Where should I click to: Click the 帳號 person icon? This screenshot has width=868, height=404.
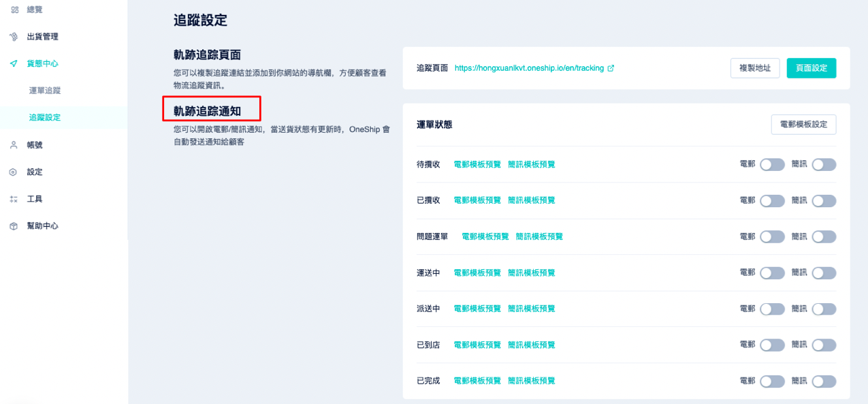[x=14, y=145]
